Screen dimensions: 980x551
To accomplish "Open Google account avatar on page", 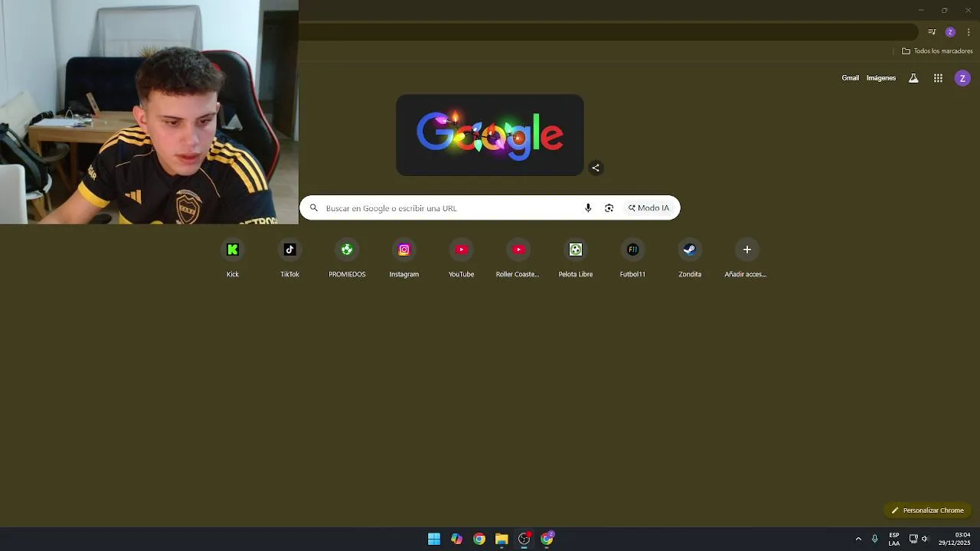I will (962, 78).
